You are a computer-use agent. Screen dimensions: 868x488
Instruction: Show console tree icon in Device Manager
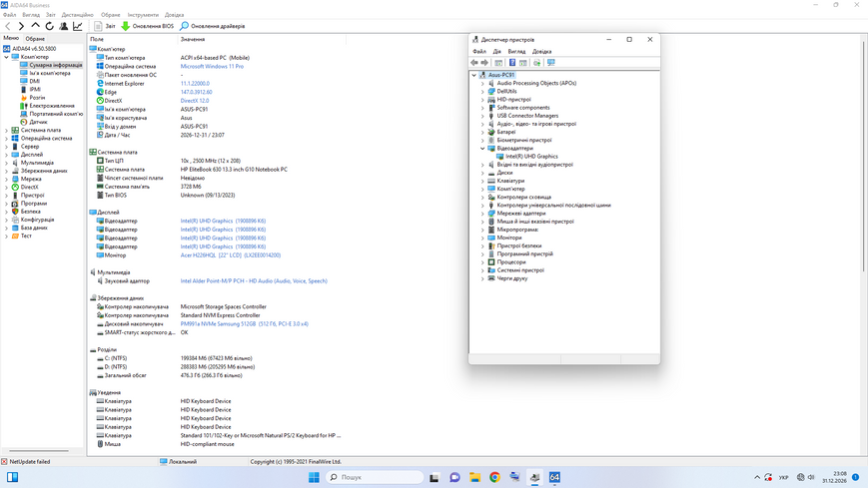(498, 63)
